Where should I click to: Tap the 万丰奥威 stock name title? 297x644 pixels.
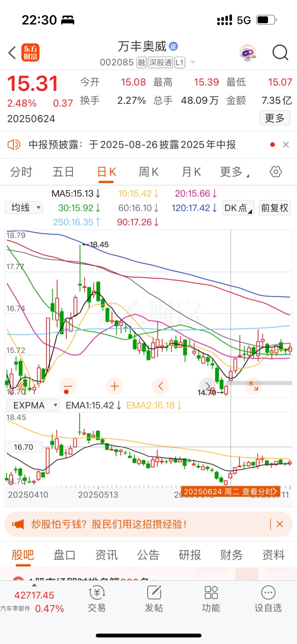[142, 46]
